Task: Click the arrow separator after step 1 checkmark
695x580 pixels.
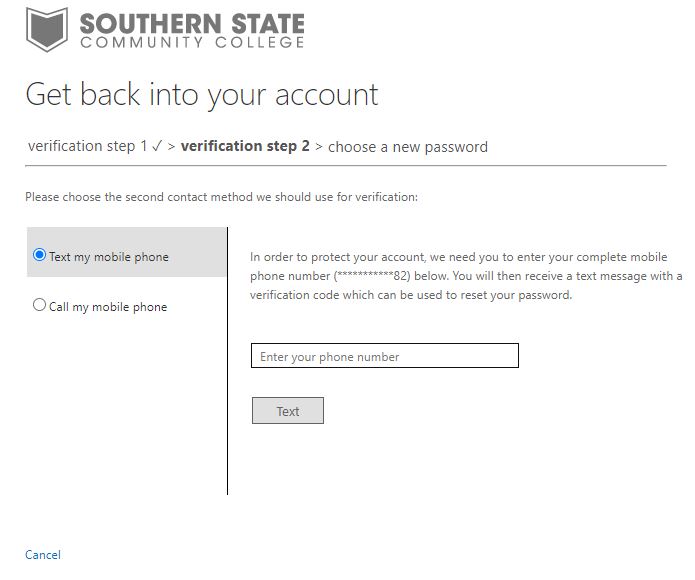Action: 172,147
